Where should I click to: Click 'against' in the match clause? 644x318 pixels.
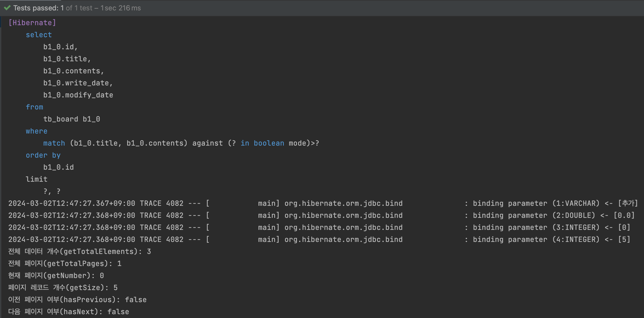coord(207,143)
